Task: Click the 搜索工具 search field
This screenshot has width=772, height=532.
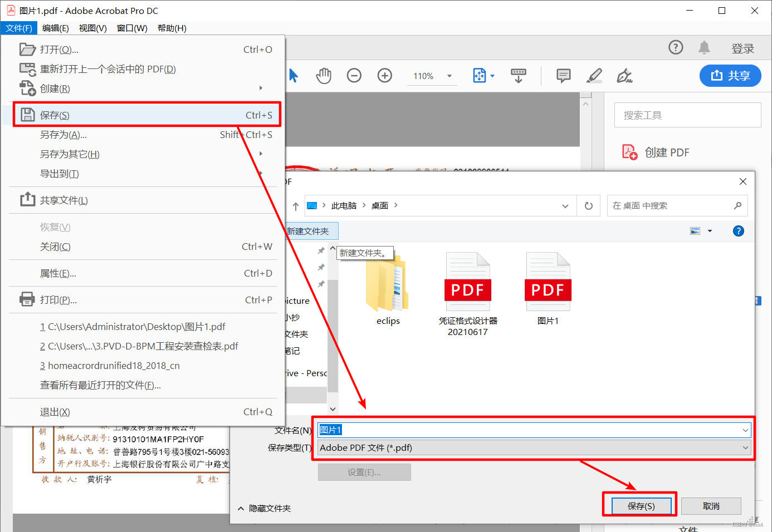Action: (687, 115)
